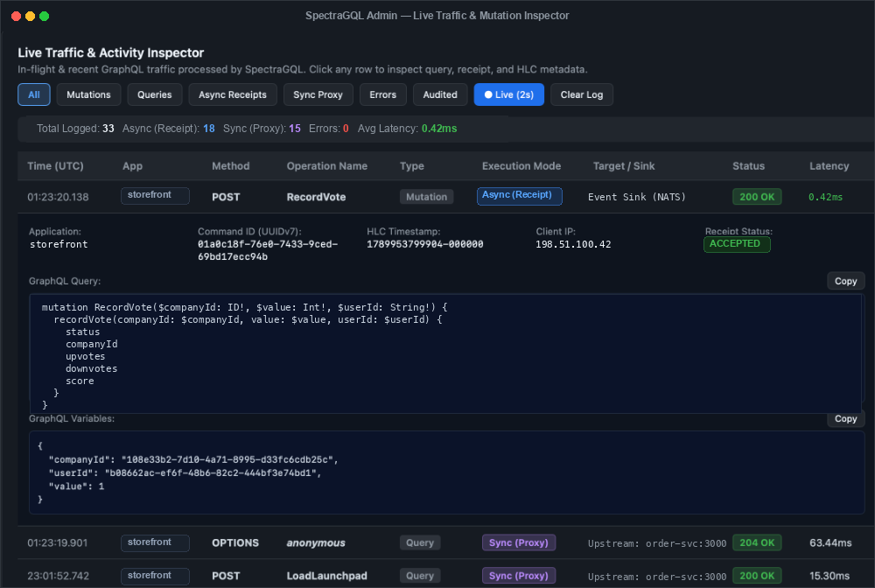Screen dimensions: 875x588
Task: Click Event Sink (NATS) target text
Action: 637,197
